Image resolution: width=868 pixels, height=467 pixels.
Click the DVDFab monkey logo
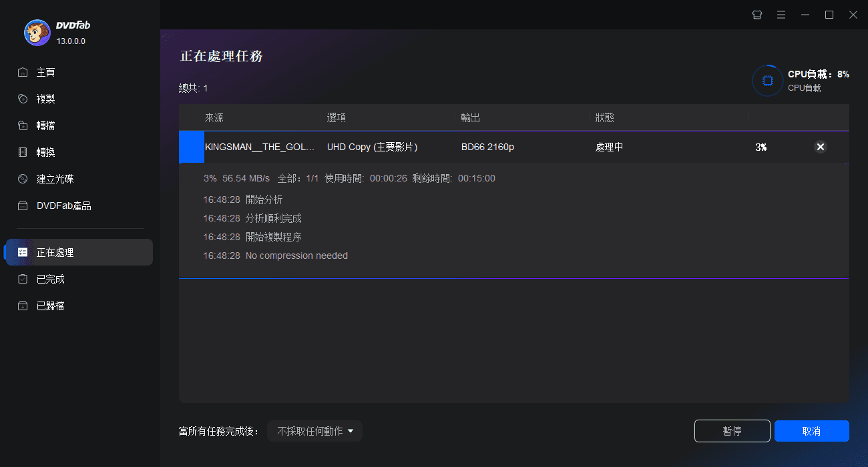tap(37, 32)
